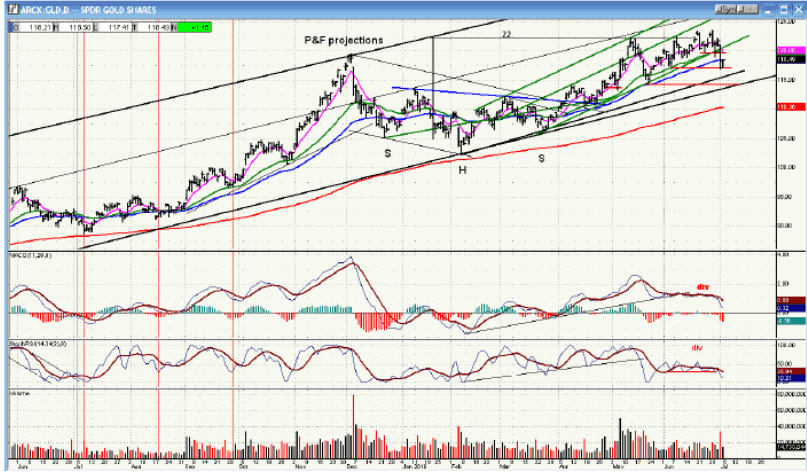Click the Volume panel label
The width and height of the screenshot is (807, 474).
pyautogui.click(x=20, y=393)
